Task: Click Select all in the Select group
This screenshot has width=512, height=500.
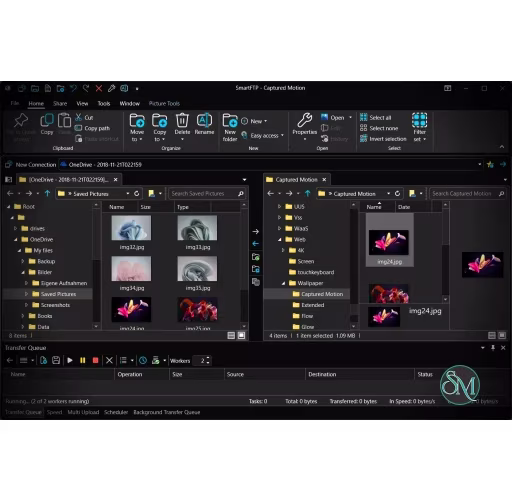Action: coord(376,118)
